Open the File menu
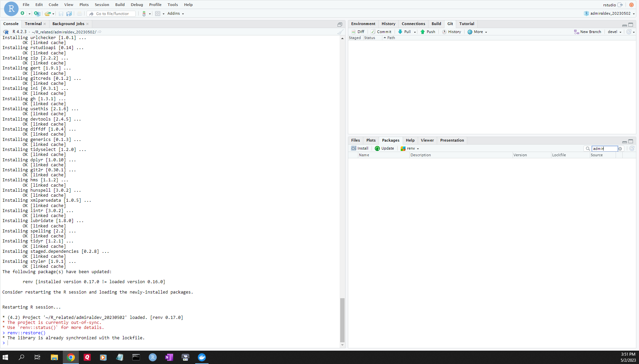The width and height of the screenshot is (639, 364). coord(26,5)
